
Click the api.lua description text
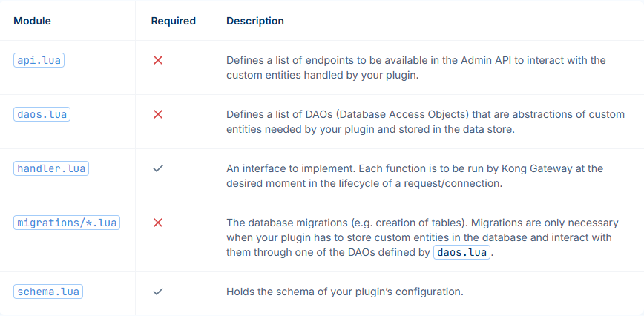415,68
